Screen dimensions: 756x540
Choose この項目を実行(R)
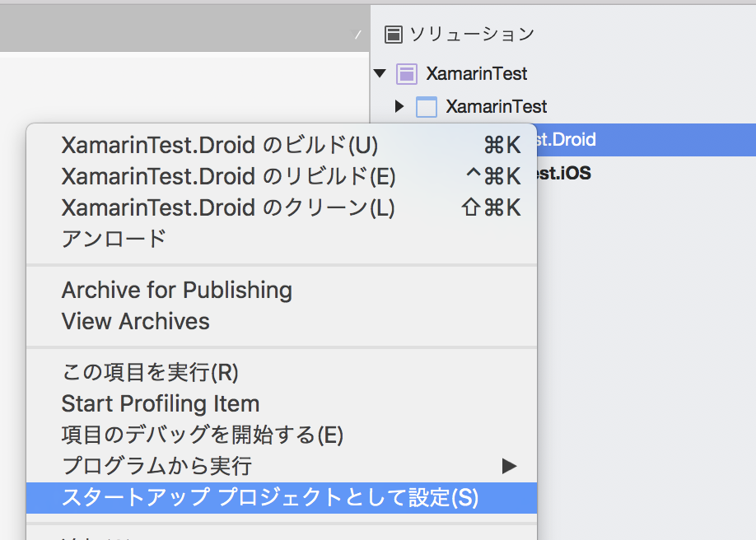click(x=282, y=372)
